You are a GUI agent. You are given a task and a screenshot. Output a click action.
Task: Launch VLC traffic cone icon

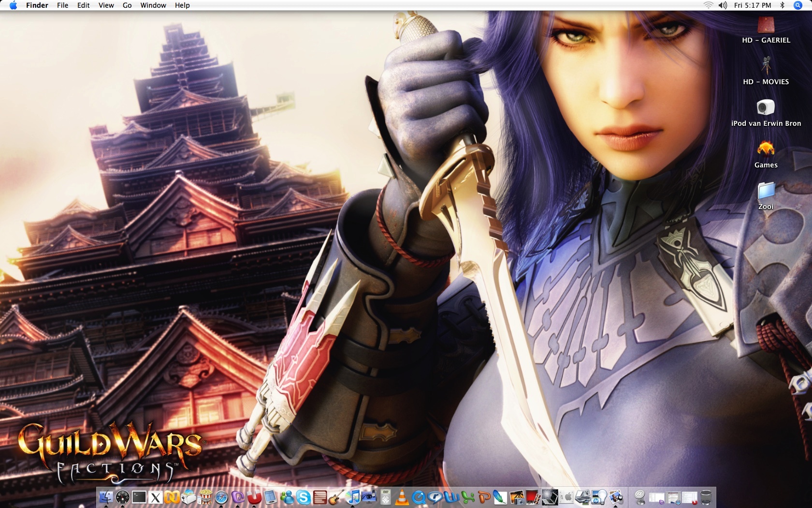pos(402,497)
